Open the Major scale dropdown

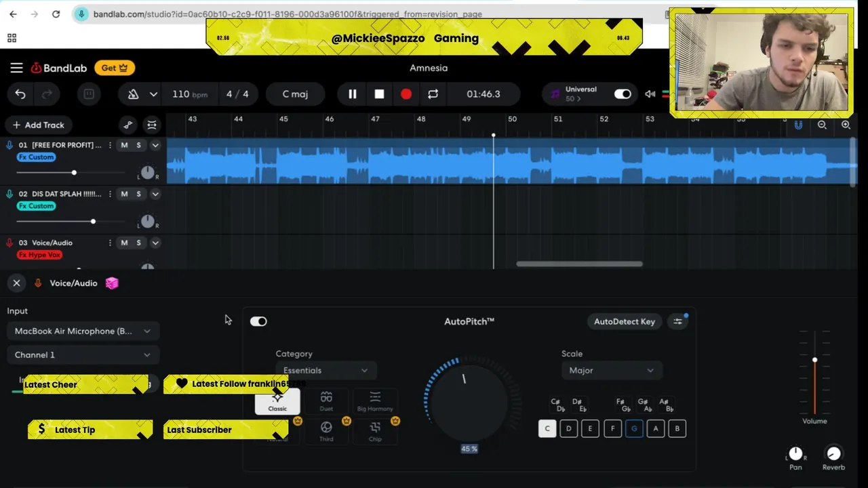(x=611, y=370)
